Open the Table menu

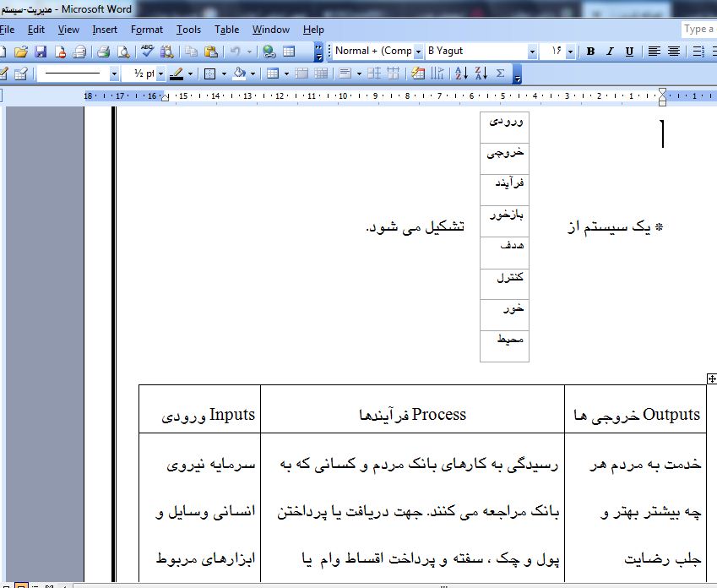pos(226,30)
